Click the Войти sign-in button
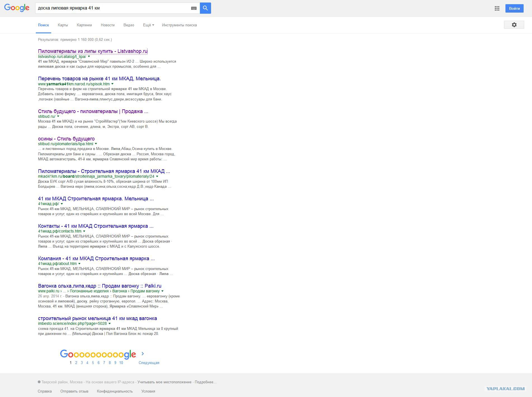The image size is (532, 397). tap(514, 8)
